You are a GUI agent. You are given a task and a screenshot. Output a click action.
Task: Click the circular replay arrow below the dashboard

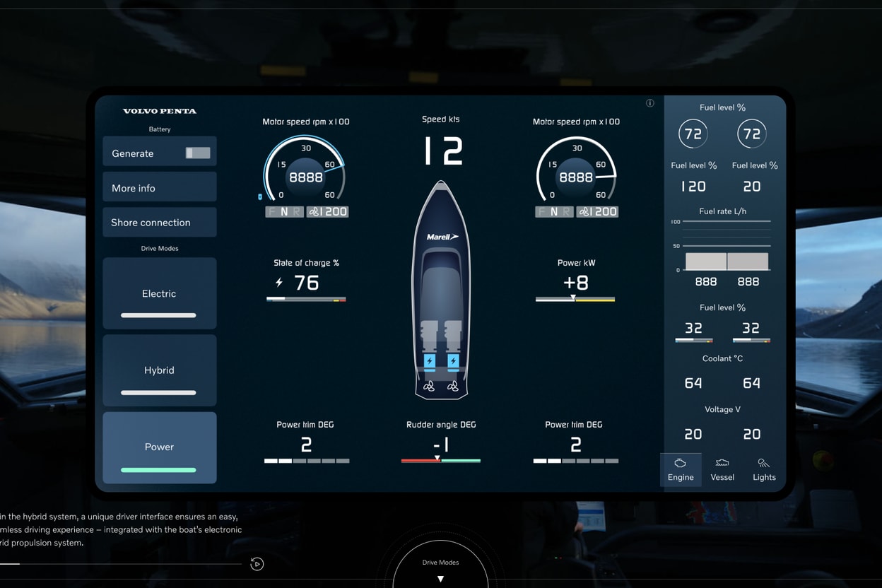[x=257, y=564]
